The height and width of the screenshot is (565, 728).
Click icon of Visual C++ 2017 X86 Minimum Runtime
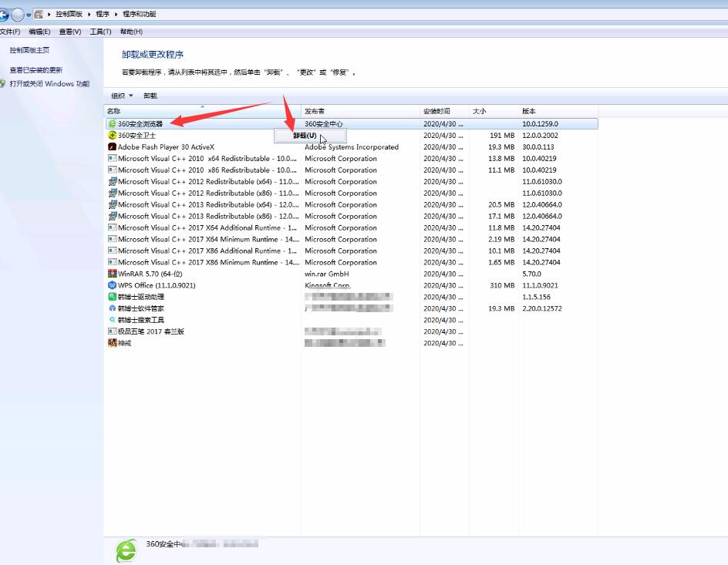click(x=112, y=262)
